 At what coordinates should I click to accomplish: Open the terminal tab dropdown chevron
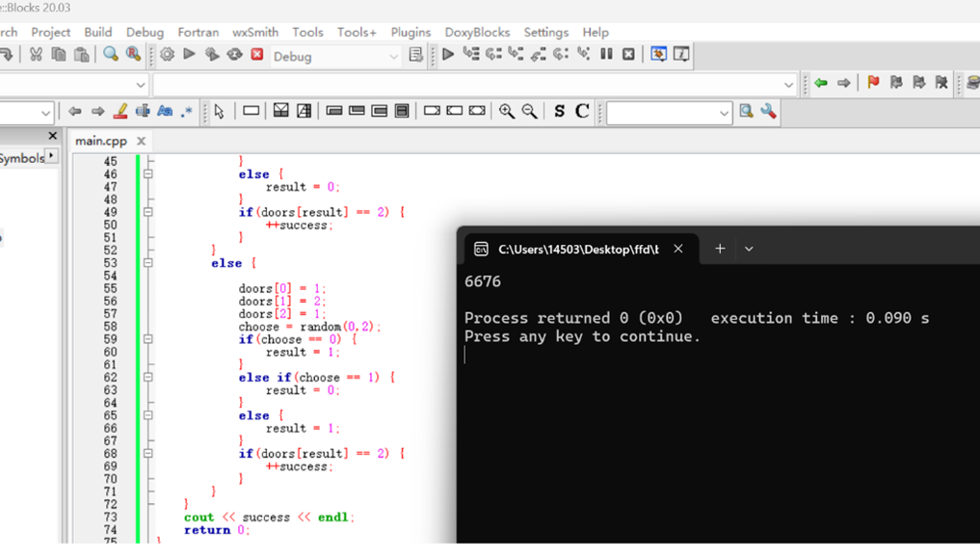[749, 249]
